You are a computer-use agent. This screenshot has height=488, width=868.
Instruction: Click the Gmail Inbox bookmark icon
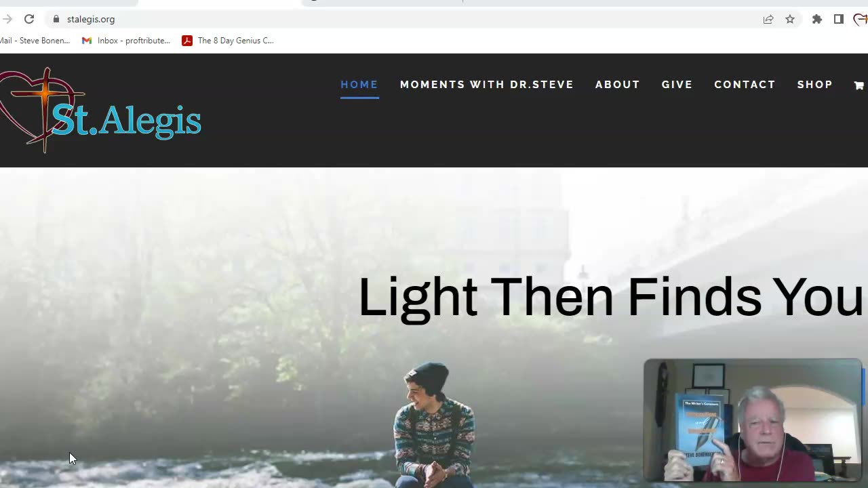point(87,41)
